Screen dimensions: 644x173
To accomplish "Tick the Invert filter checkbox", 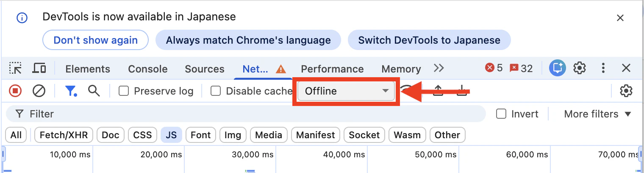I will (x=501, y=114).
